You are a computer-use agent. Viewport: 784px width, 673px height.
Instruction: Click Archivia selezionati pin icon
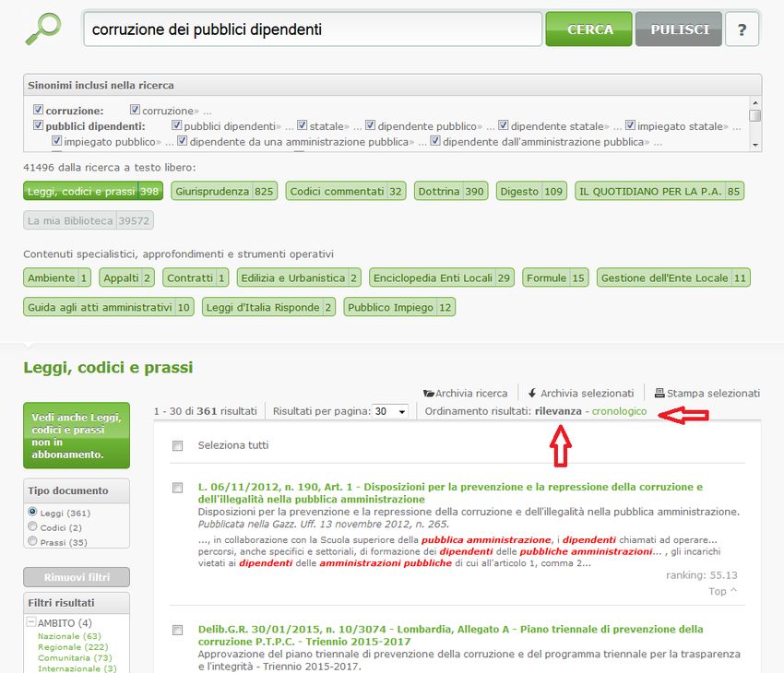(532, 393)
